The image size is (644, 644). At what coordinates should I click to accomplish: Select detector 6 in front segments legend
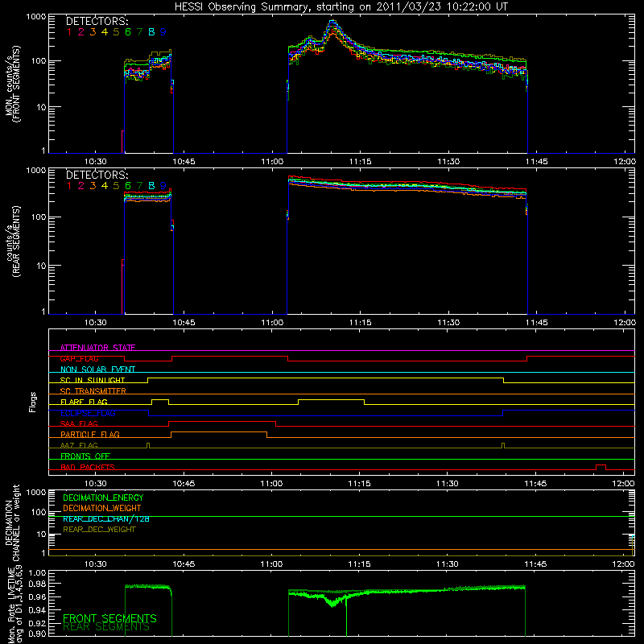click(x=128, y=32)
